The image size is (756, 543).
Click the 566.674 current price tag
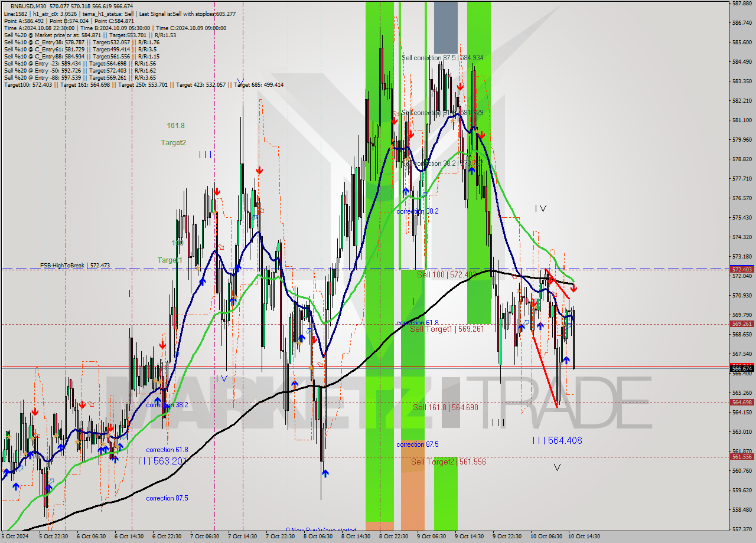click(742, 368)
